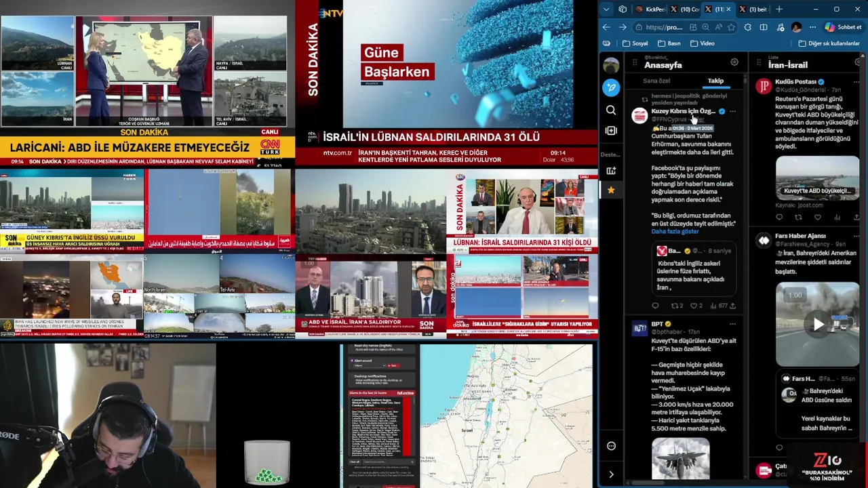Open Copilot Sohbet et button
Viewport: 868px width, 488px height.
click(844, 27)
